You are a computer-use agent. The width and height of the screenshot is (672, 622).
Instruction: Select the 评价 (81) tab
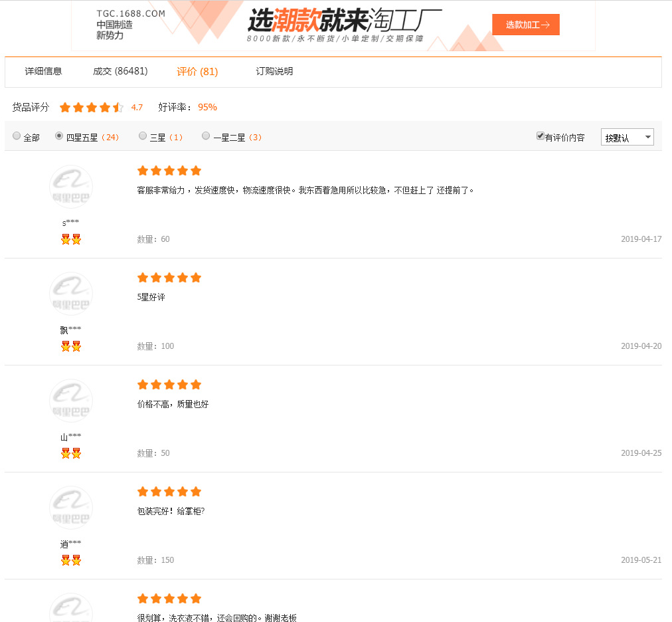(x=197, y=71)
